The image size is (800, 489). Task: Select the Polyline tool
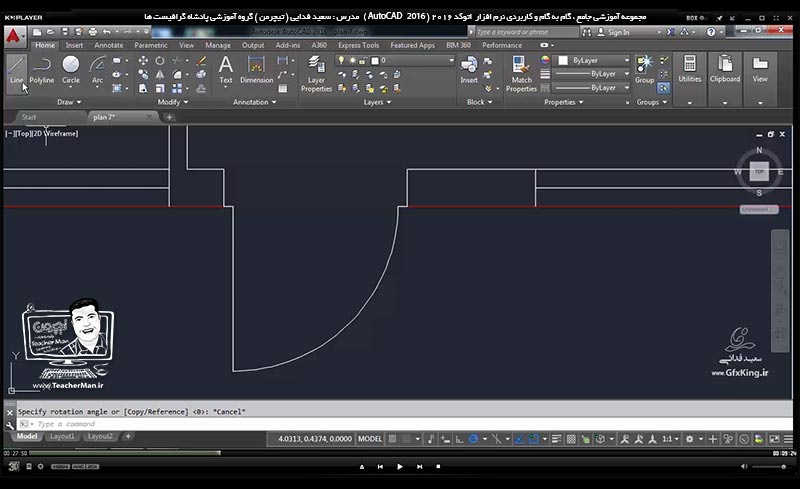click(42, 70)
